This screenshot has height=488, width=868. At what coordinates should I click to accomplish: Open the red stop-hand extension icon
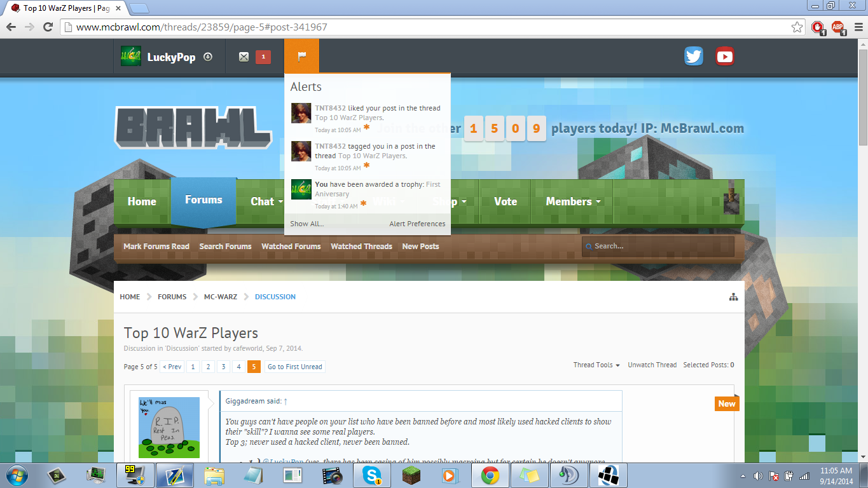[x=818, y=27]
